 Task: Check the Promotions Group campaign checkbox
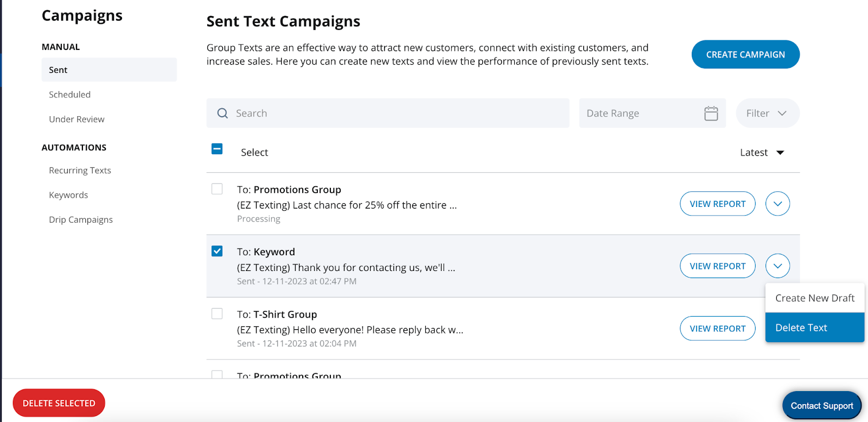pos(217,188)
